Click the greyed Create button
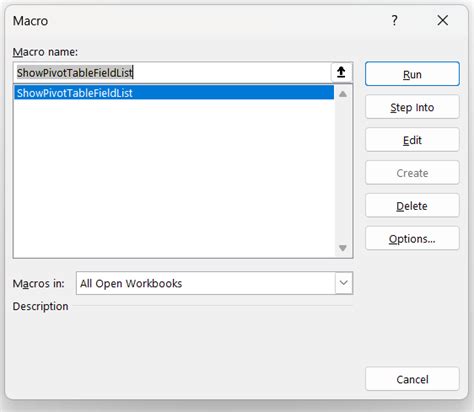This screenshot has width=474, height=412. [412, 173]
